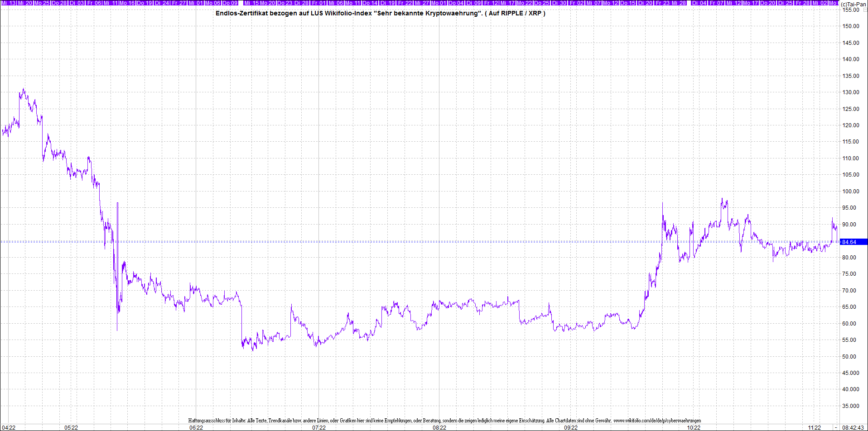868x431 pixels.
Task: Click the 'Di 03' date in top bar
Action: pos(77,3)
